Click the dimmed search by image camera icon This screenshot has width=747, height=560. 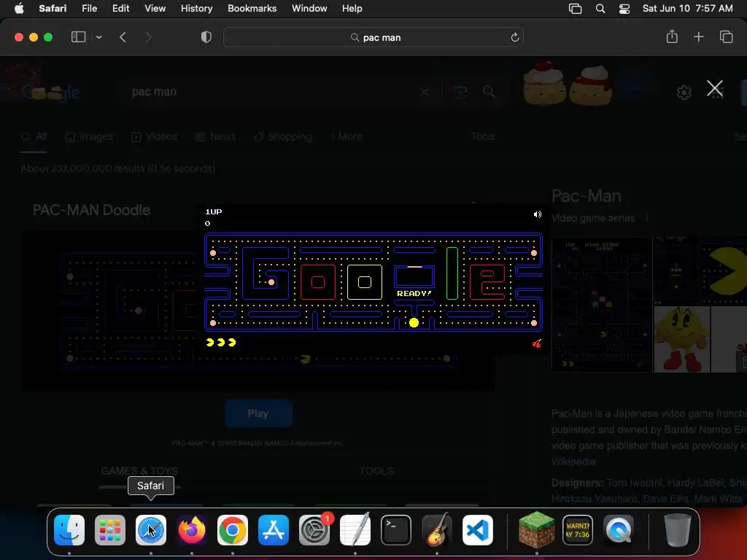click(x=460, y=91)
